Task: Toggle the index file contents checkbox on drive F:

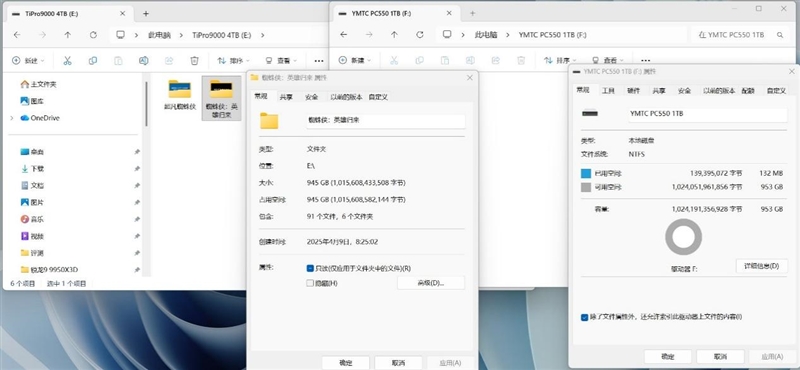Action: [x=584, y=317]
